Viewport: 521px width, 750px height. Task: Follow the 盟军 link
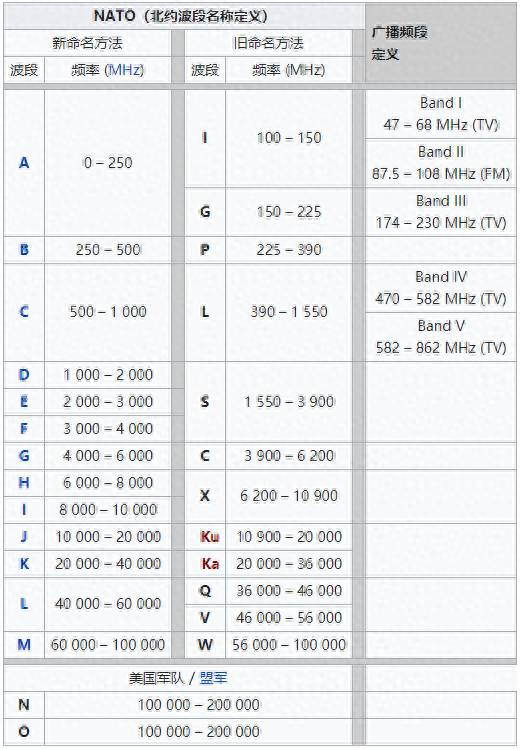click(213, 678)
